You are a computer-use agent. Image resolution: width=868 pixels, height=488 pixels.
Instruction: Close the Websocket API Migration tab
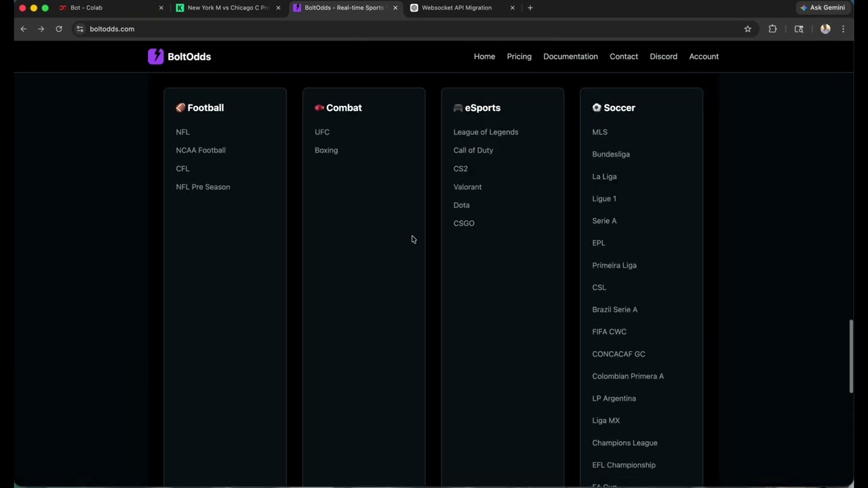(x=512, y=7)
